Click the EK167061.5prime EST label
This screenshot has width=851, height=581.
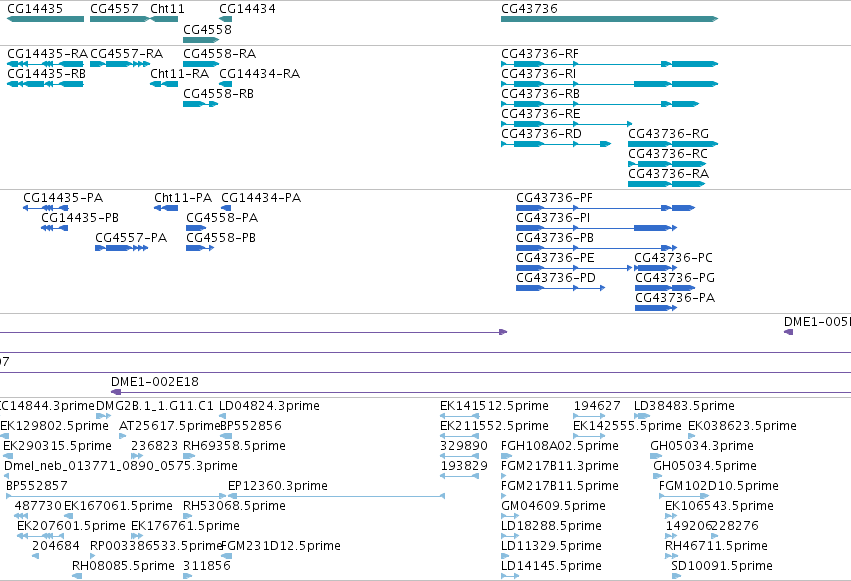(x=118, y=506)
